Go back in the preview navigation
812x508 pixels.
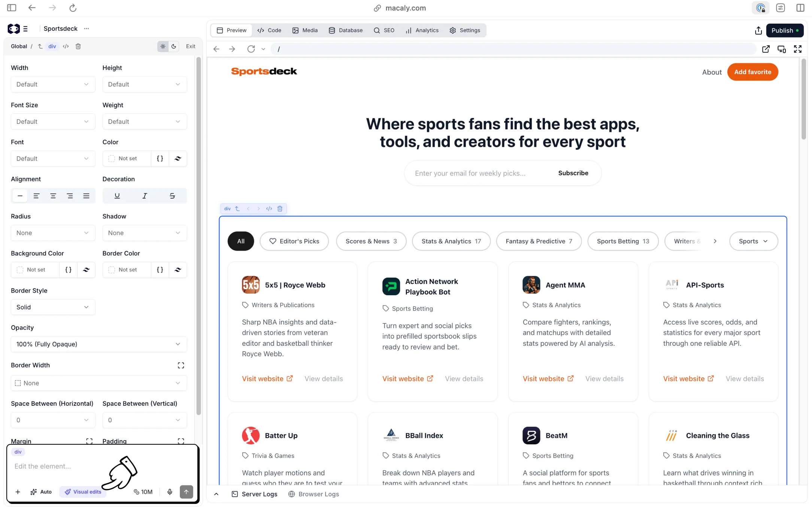tap(216, 49)
